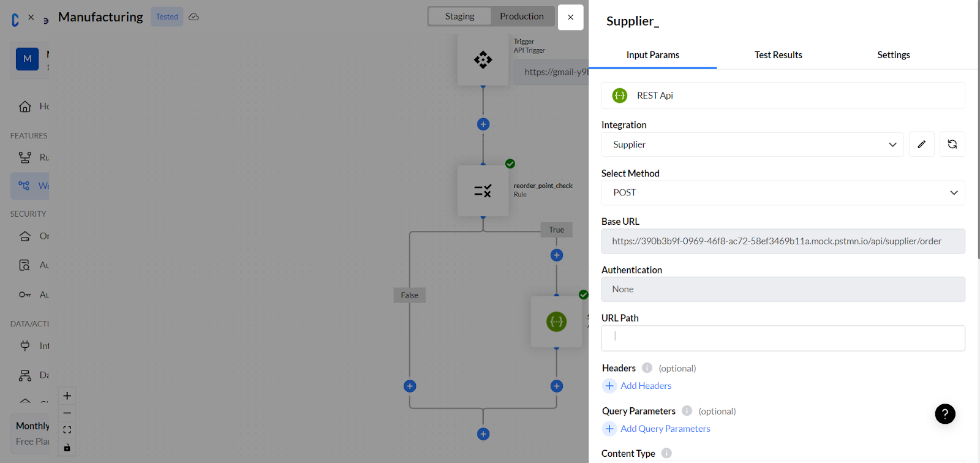Open the Rules sidebar icon
This screenshot has height=463, width=980.
pos(24,157)
